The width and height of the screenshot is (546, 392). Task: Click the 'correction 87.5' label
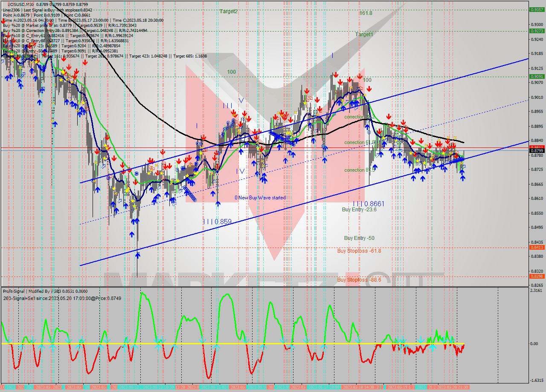coord(360,170)
